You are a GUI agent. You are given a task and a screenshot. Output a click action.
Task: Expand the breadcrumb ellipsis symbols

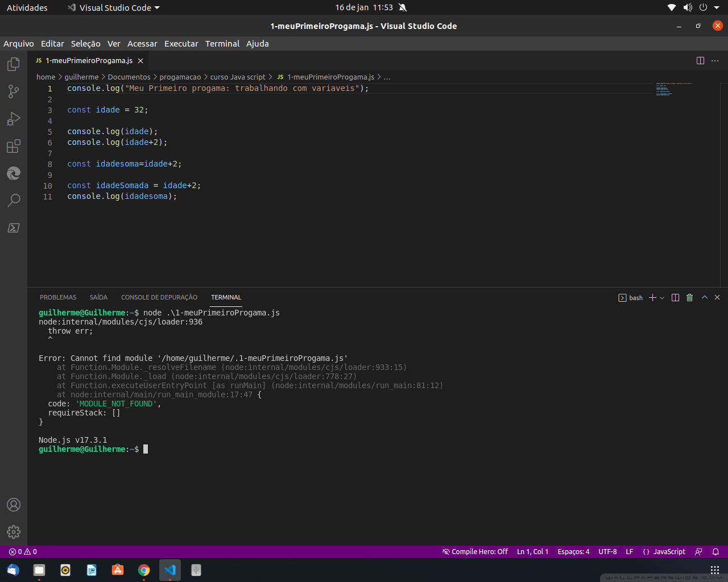pos(387,77)
